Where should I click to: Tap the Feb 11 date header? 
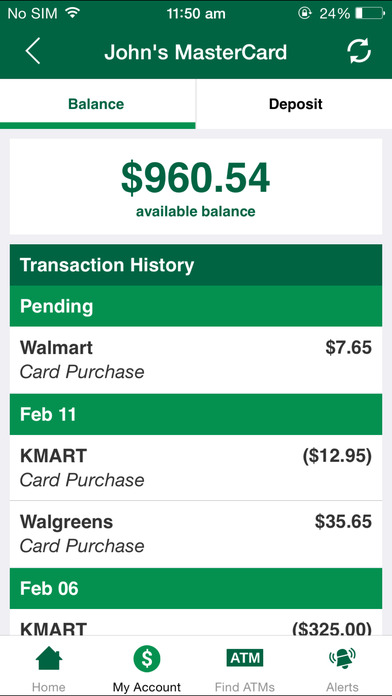pos(196,414)
